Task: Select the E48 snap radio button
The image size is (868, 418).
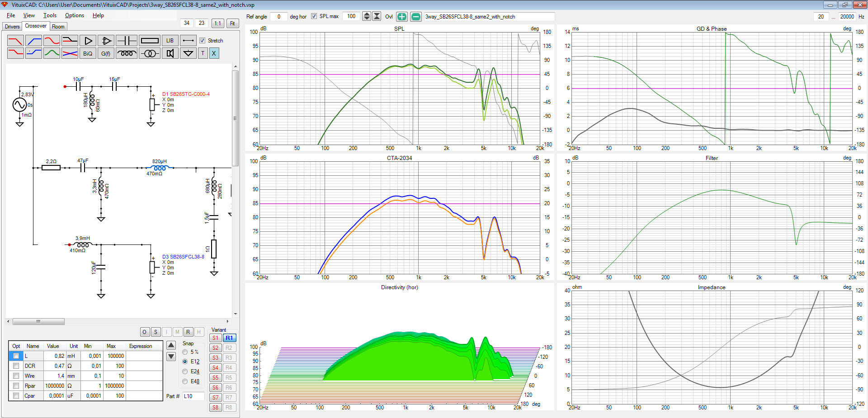Action: coord(185,381)
